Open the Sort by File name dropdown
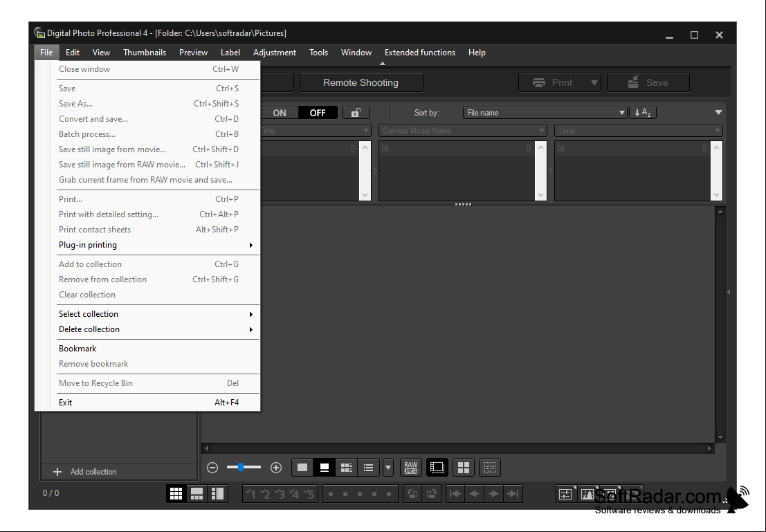 coord(545,113)
